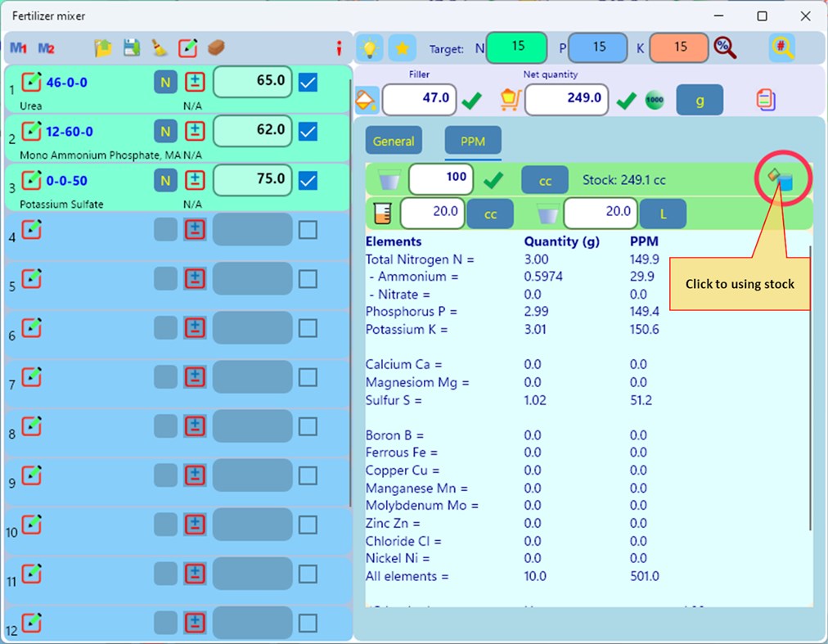Image resolution: width=828 pixels, height=644 pixels.
Task: Save the current fertilizer mix
Action: point(131,47)
